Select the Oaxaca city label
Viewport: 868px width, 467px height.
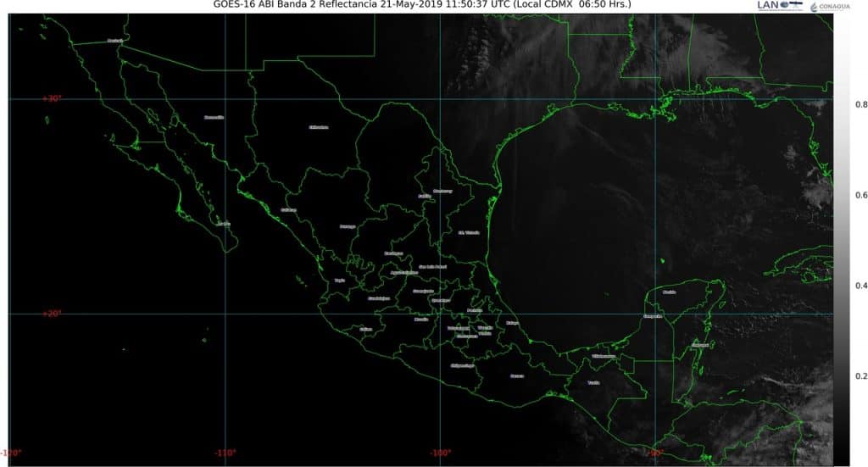(517, 375)
